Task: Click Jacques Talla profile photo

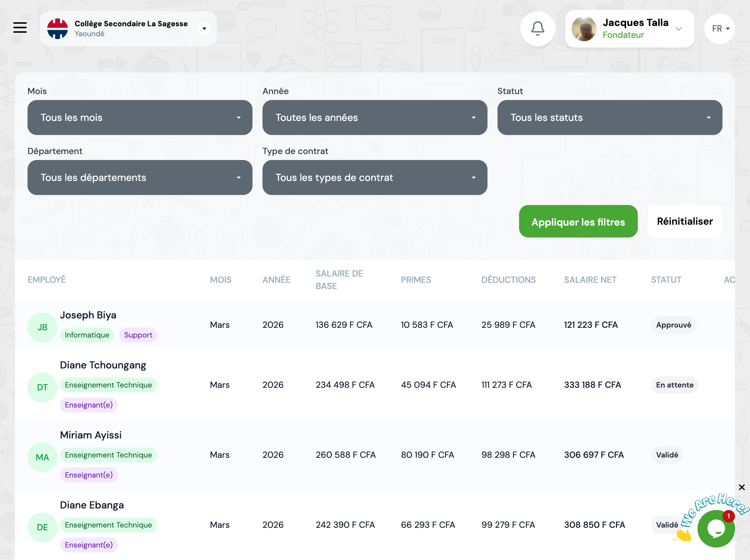Action: [584, 29]
